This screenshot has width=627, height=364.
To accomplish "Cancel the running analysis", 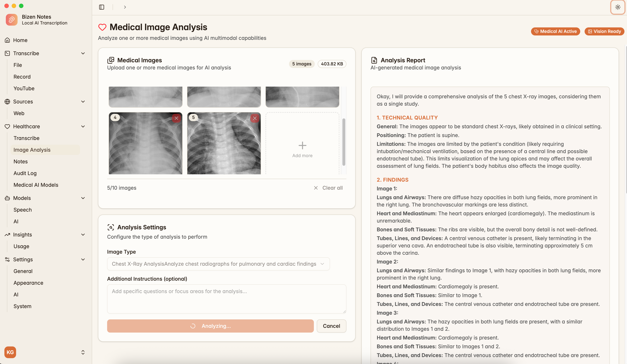I will click(331, 326).
